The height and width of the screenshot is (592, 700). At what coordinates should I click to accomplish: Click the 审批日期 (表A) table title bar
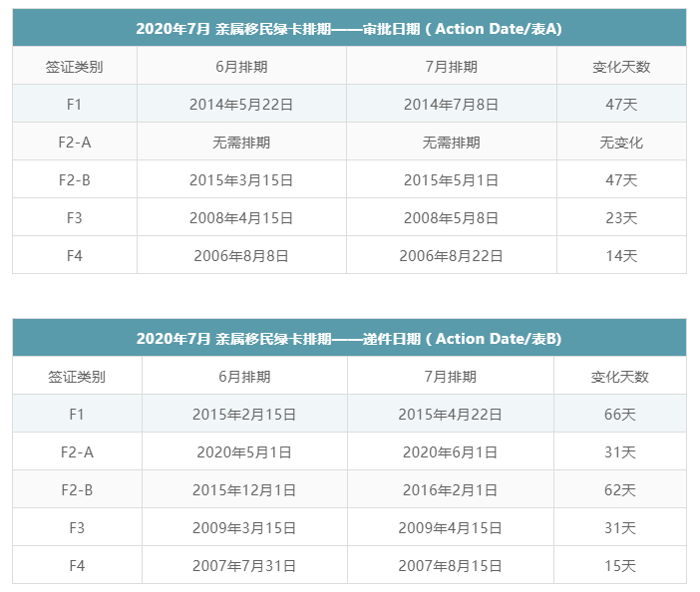(x=349, y=29)
